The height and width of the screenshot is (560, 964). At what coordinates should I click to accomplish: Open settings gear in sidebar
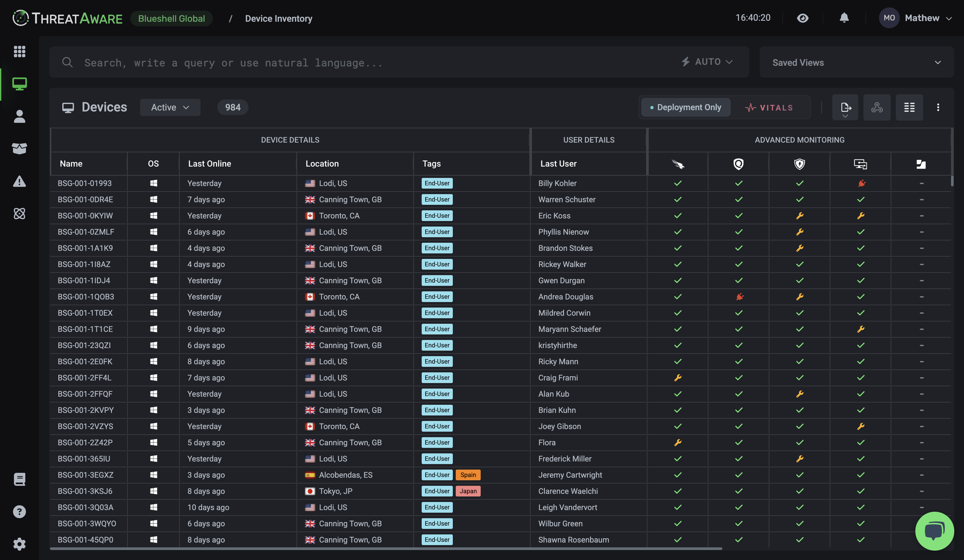(19, 544)
